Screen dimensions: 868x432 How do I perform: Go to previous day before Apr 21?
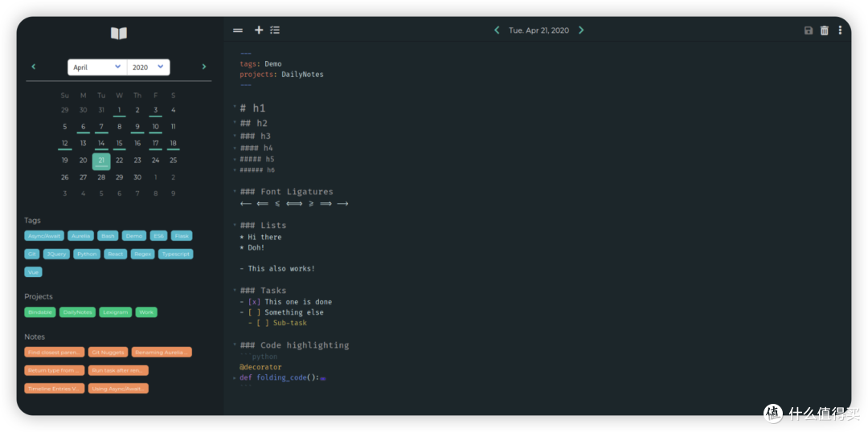click(497, 30)
